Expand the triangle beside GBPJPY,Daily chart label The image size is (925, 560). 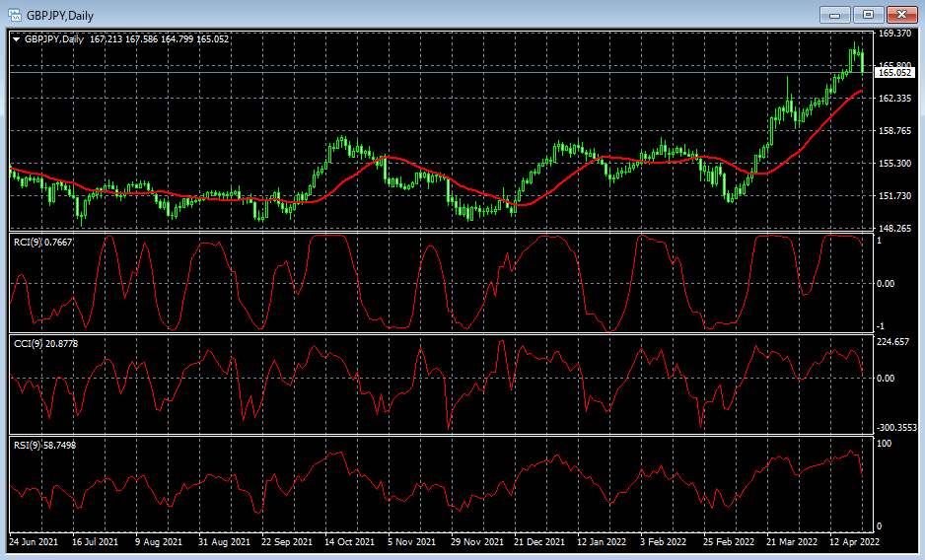pyautogui.click(x=16, y=39)
